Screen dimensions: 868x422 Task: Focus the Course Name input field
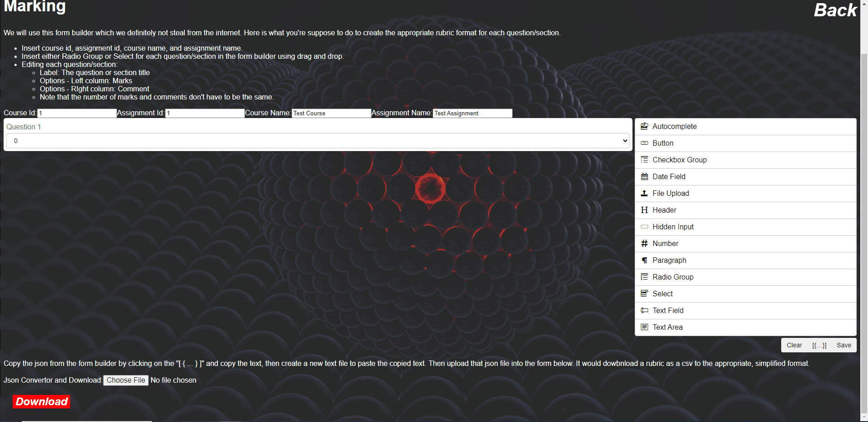[331, 113]
